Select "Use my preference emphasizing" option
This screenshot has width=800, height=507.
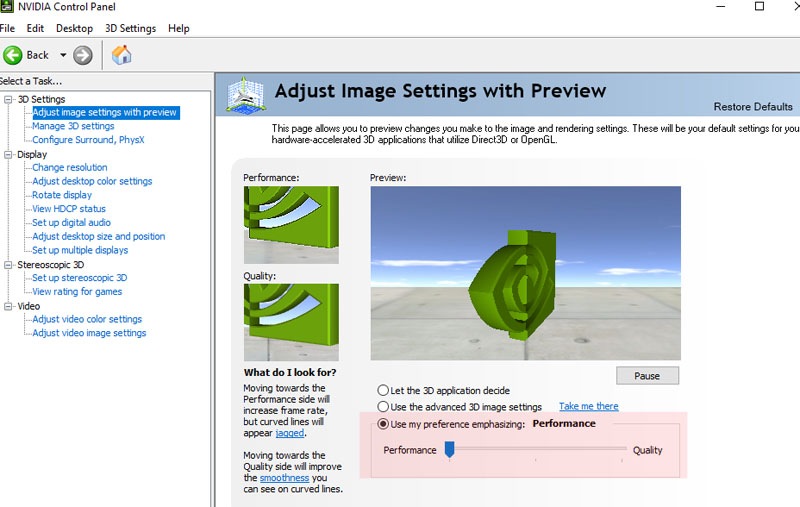(x=383, y=424)
